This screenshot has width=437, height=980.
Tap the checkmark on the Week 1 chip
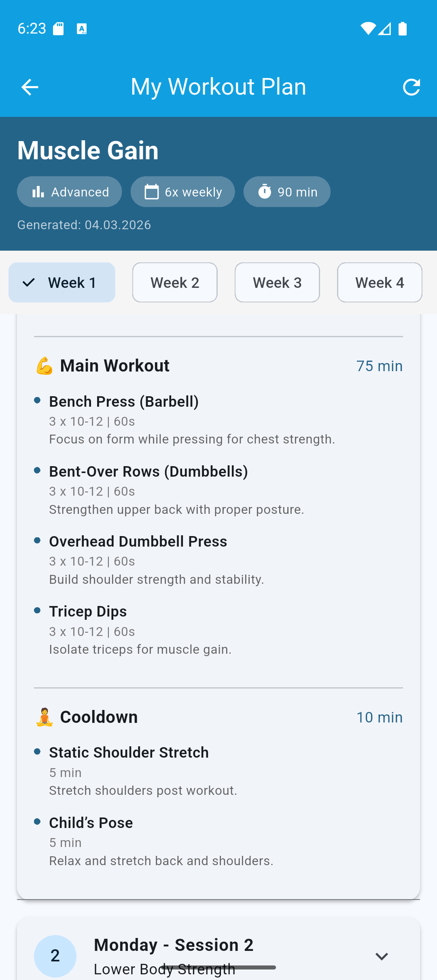28,282
